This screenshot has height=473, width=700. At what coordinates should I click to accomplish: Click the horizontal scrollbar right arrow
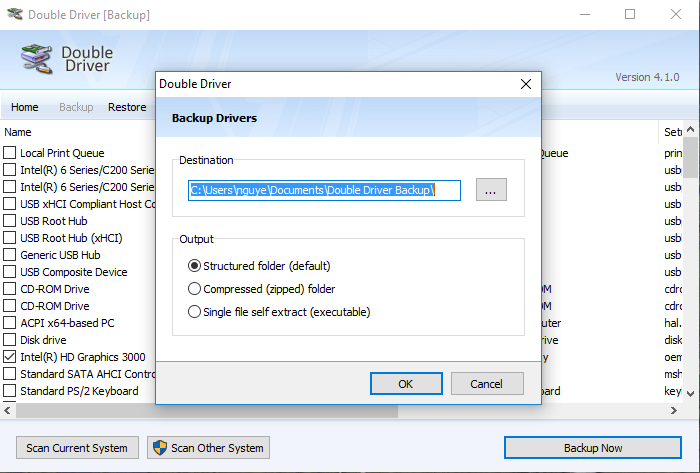(674, 410)
